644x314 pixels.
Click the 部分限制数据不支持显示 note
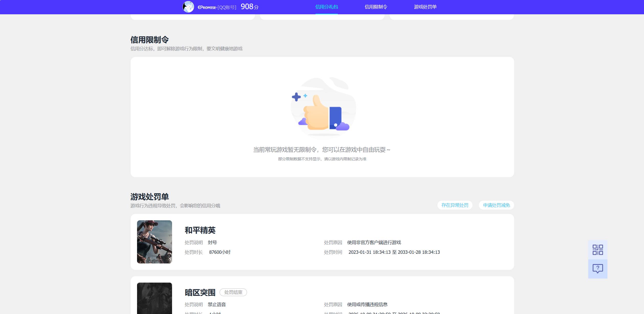pos(322,159)
